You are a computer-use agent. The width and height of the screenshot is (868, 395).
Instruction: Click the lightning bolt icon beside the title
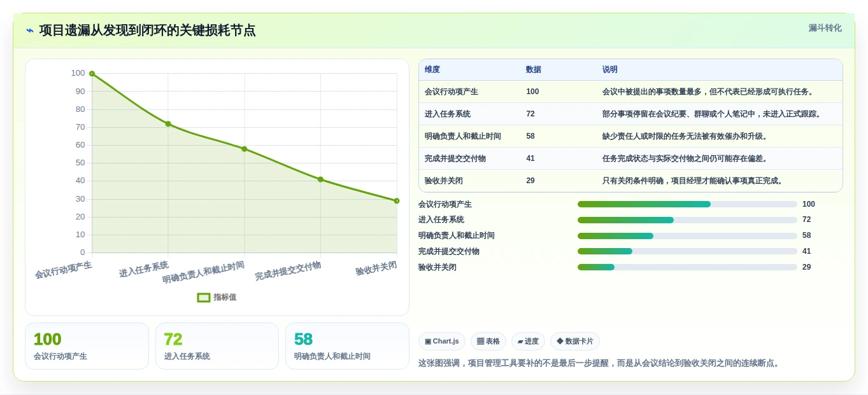[30, 31]
